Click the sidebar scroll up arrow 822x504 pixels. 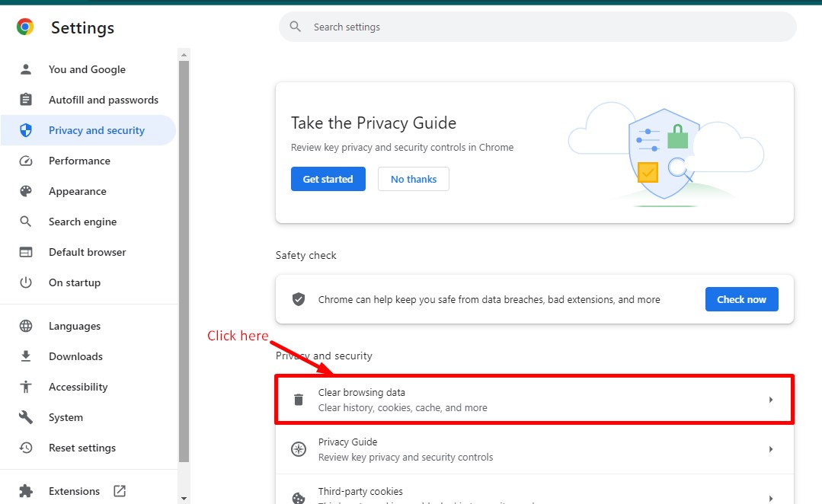184,55
